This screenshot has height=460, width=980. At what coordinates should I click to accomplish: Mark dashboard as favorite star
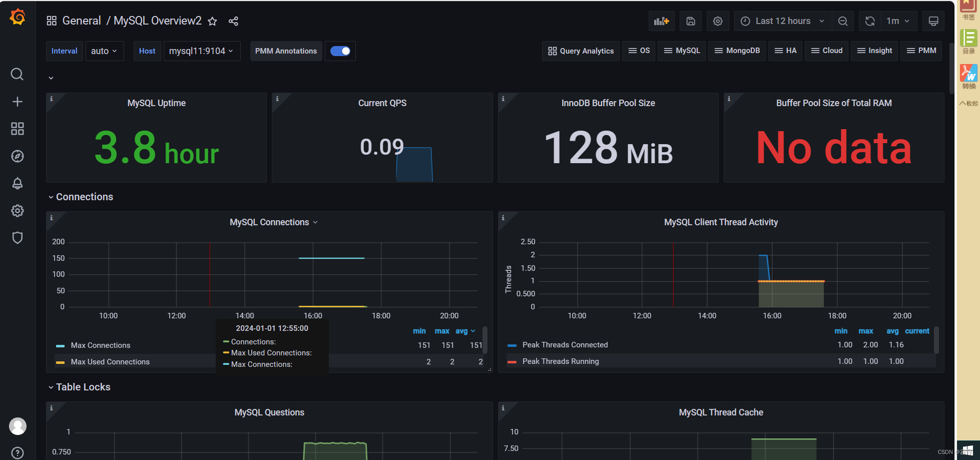[213, 21]
